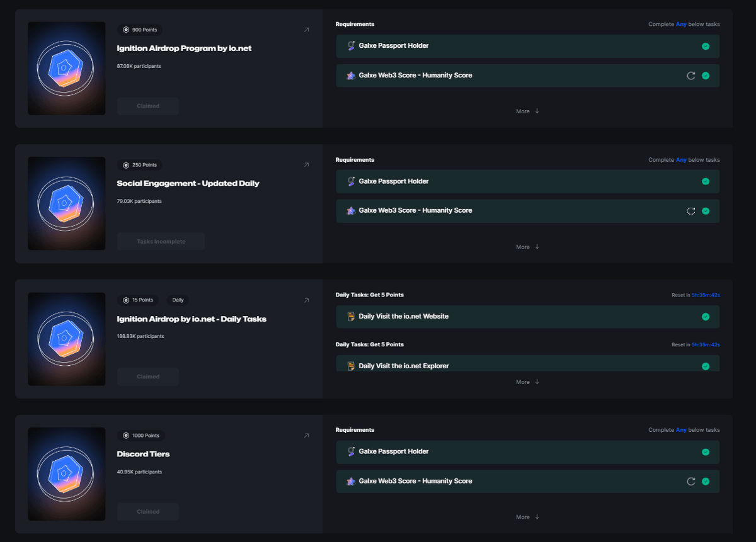Open Galxe Web3 Score task in Ignition Airdrop Program
The image size is (756, 542).
(528, 76)
